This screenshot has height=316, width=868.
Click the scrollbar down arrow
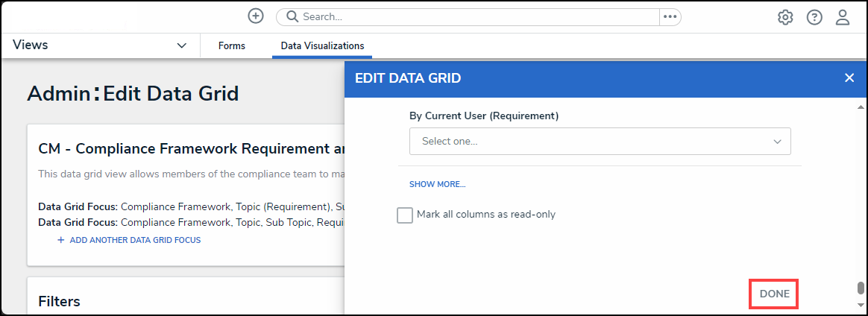[861, 306]
